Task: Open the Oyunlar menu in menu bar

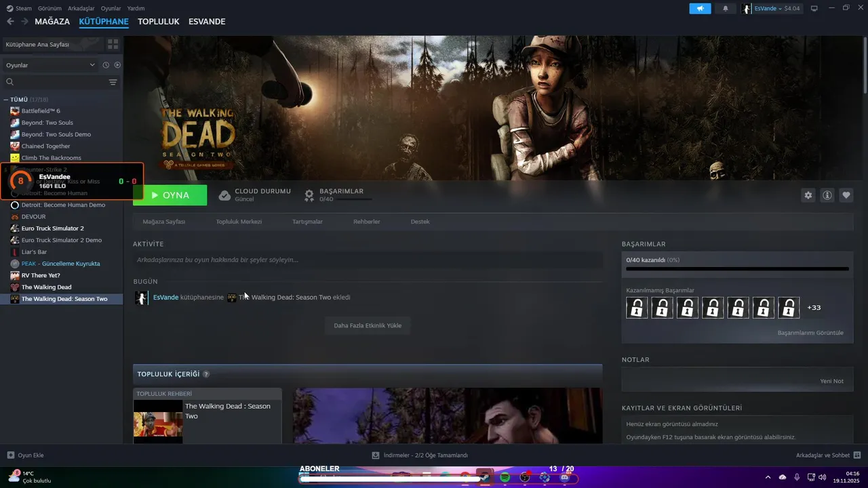Action: point(111,8)
